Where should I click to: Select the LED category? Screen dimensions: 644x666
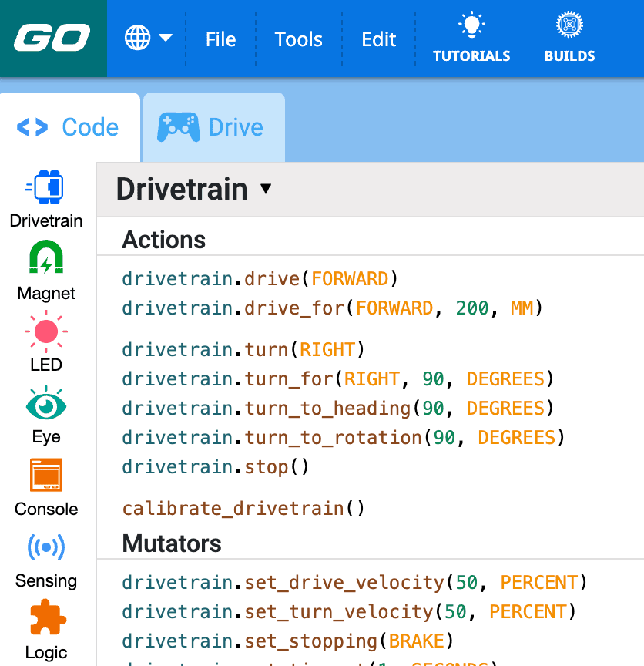pos(45,343)
